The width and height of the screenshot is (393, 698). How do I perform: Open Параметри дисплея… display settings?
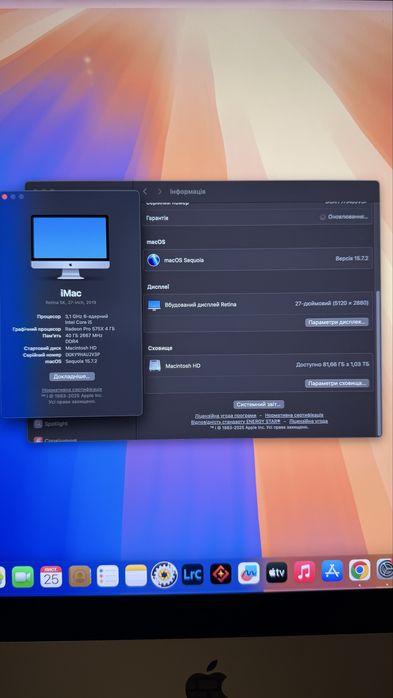(x=337, y=322)
